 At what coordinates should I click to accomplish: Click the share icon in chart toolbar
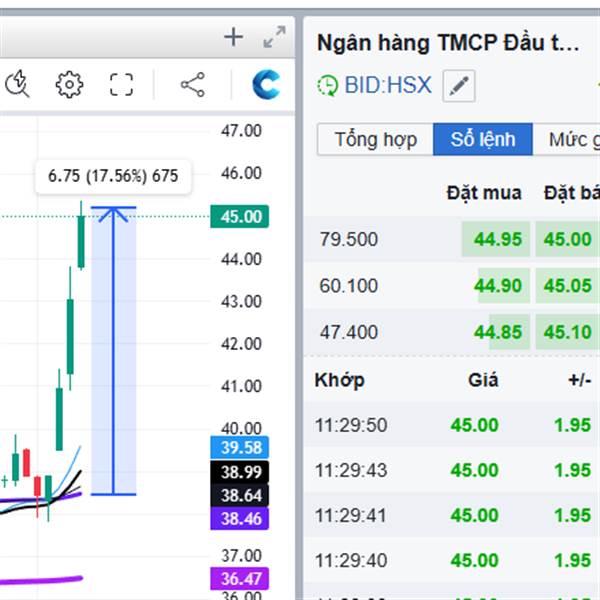coord(193,84)
